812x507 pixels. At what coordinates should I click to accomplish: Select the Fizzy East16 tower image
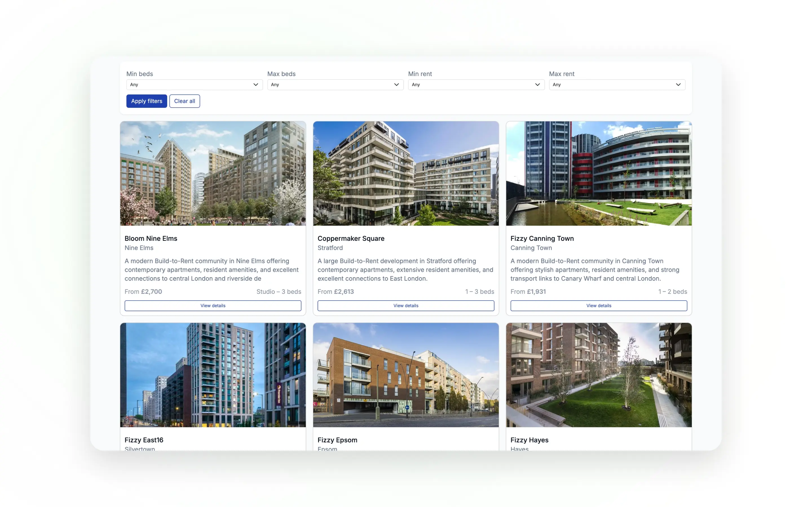(213, 375)
